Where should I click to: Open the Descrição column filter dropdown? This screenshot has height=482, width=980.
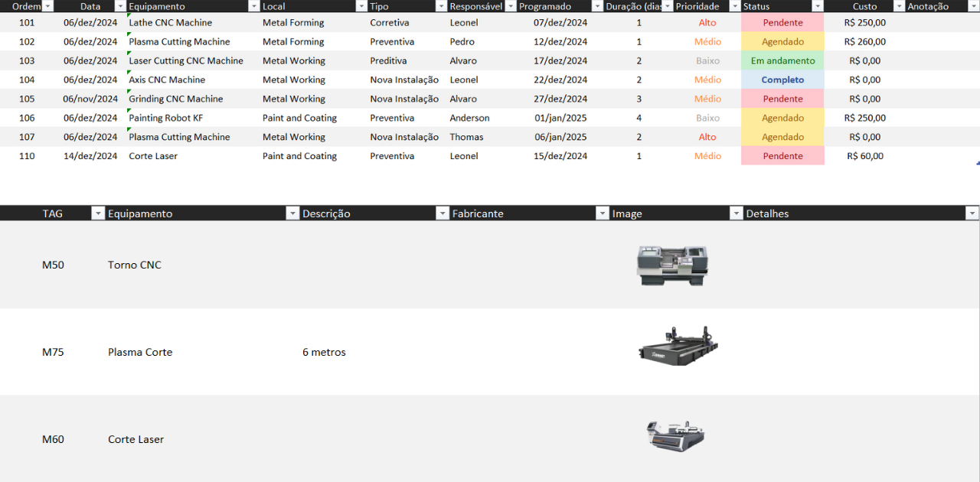coord(443,213)
